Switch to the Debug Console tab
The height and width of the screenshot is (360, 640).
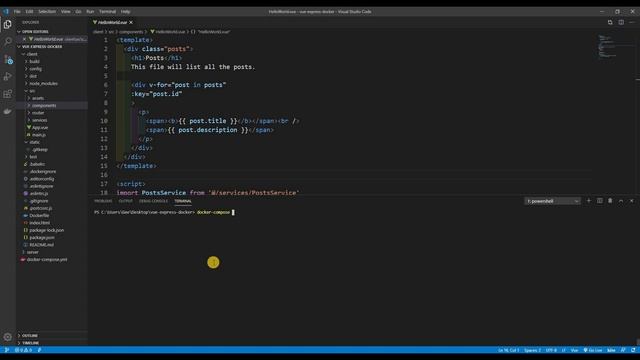coord(153,201)
